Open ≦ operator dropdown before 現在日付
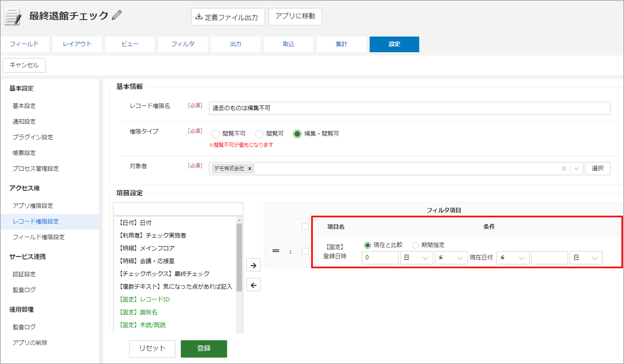Viewport: 624px width, 364px height. tap(451, 258)
